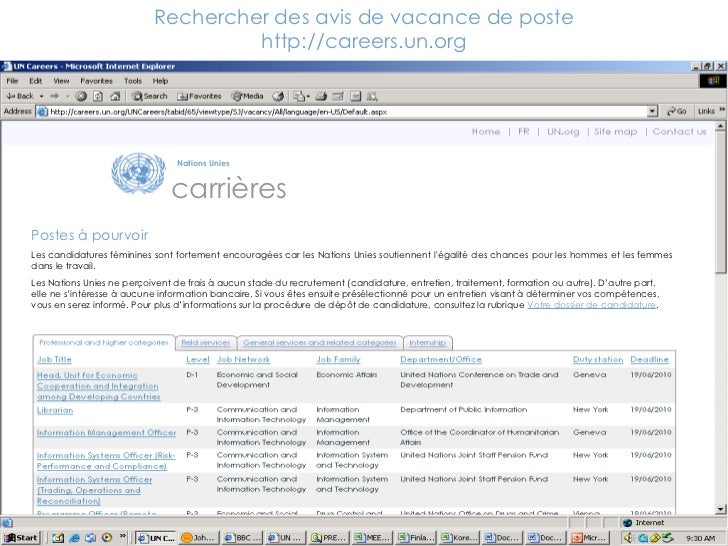Click the Edit page toolbar icon
This screenshot has width=728, height=546.
(x=338, y=96)
